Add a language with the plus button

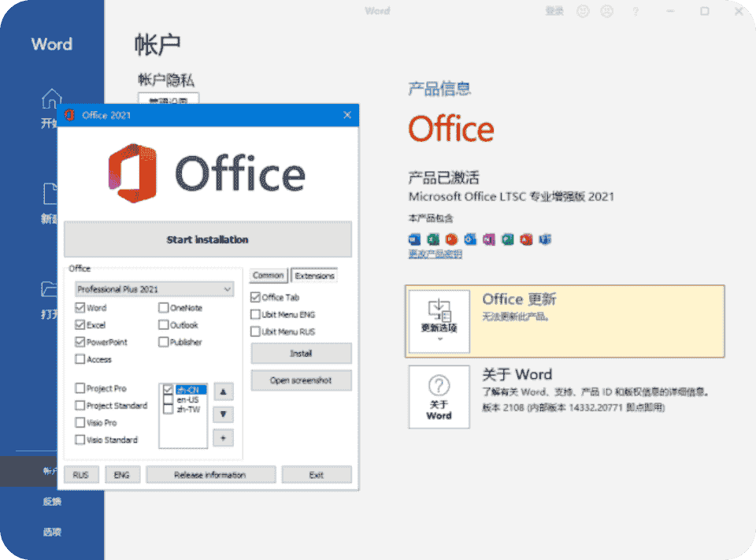[x=223, y=438]
